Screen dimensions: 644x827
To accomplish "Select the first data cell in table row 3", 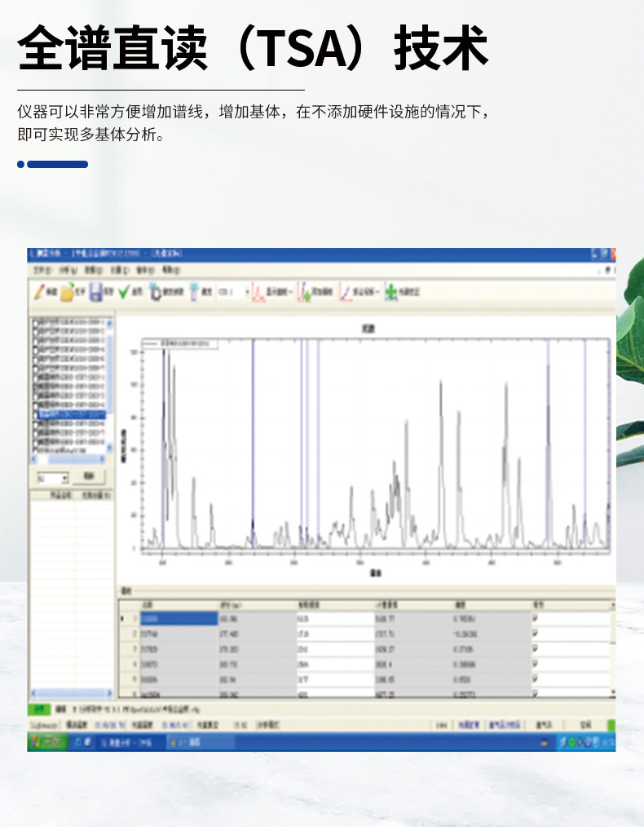I will point(179,648).
